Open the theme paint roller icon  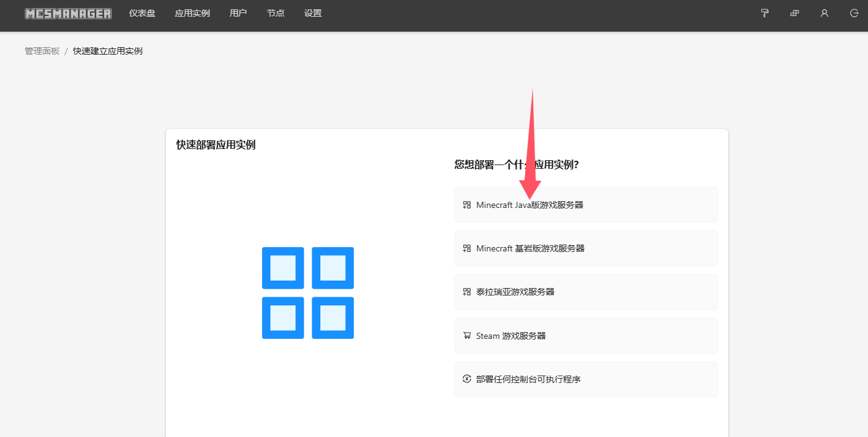coord(765,13)
